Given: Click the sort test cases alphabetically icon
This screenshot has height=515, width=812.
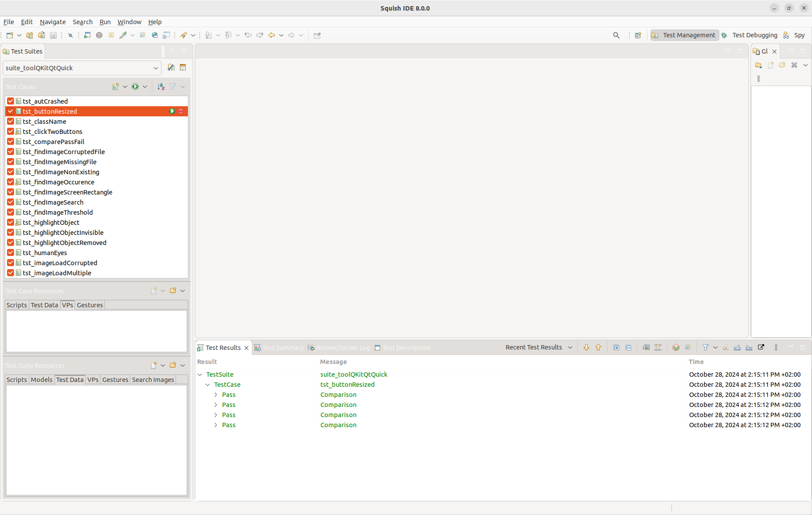Looking at the screenshot, I should [161, 87].
